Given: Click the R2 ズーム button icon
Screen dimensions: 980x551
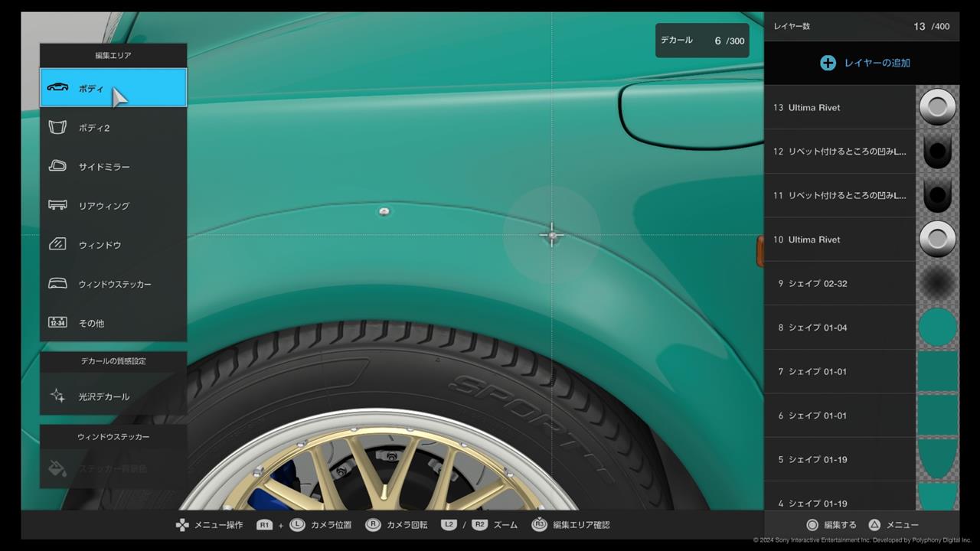Looking at the screenshot, I should [x=479, y=525].
